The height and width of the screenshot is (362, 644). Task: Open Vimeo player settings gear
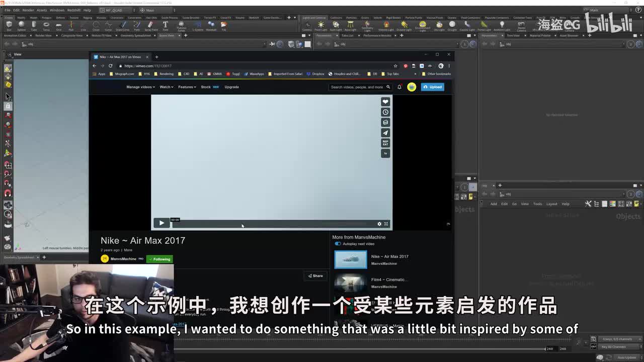[379, 224]
